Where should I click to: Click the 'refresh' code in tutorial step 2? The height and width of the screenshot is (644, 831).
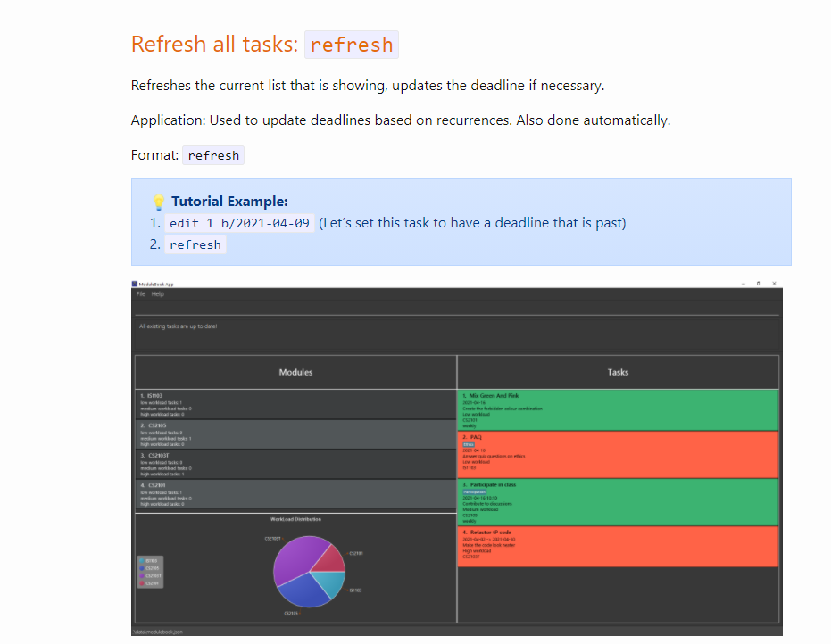pos(195,244)
